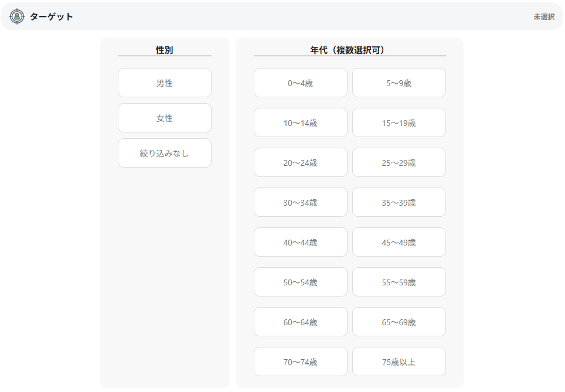Enable the 15〜19歳 age range
The height and width of the screenshot is (392, 565).
(399, 122)
